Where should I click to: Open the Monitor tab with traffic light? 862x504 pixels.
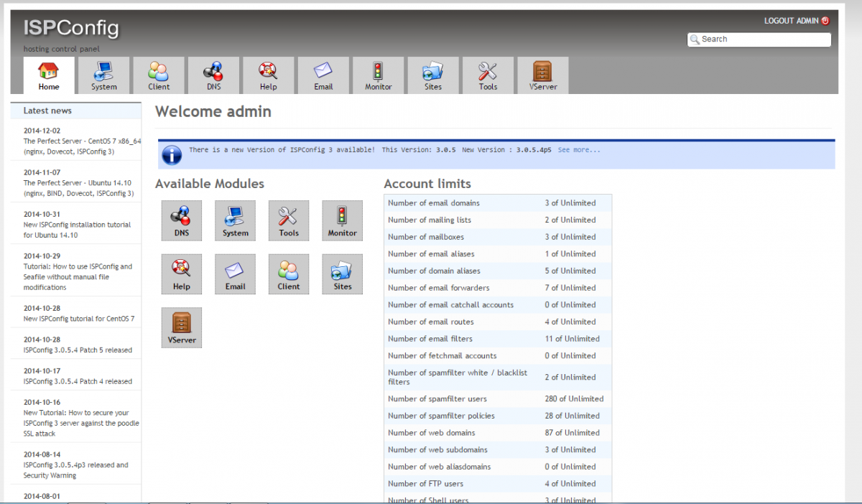[x=378, y=75]
